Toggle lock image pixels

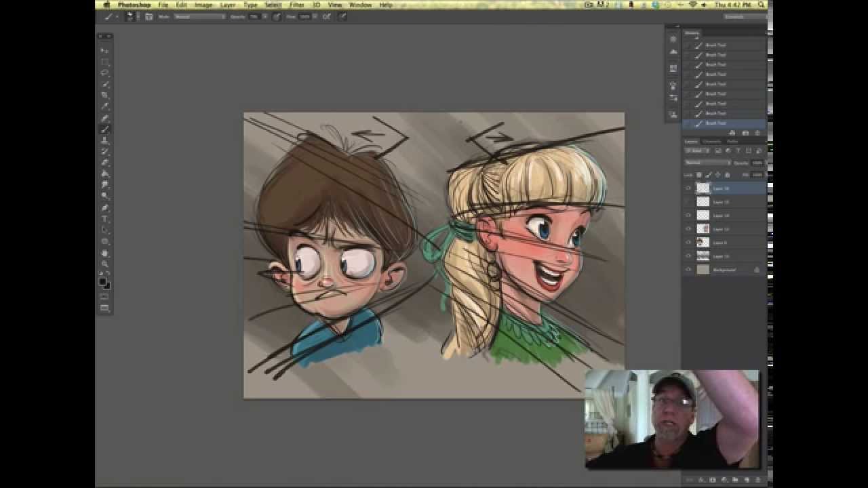(x=708, y=176)
